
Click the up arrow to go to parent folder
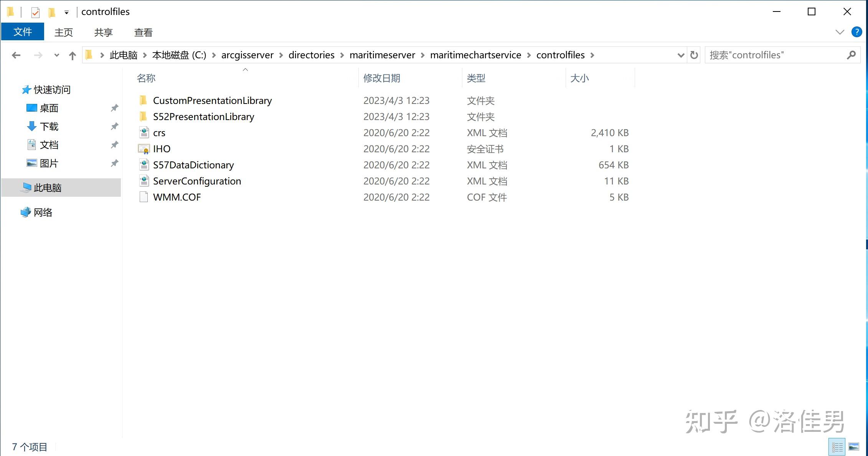click(x=72, y=55)
